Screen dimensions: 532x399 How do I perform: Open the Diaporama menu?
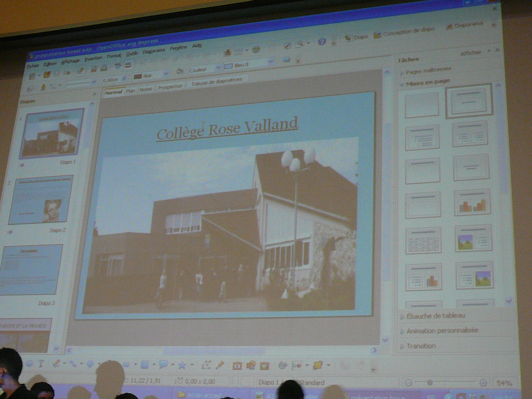pyautogui.click(x=154, y=51)
